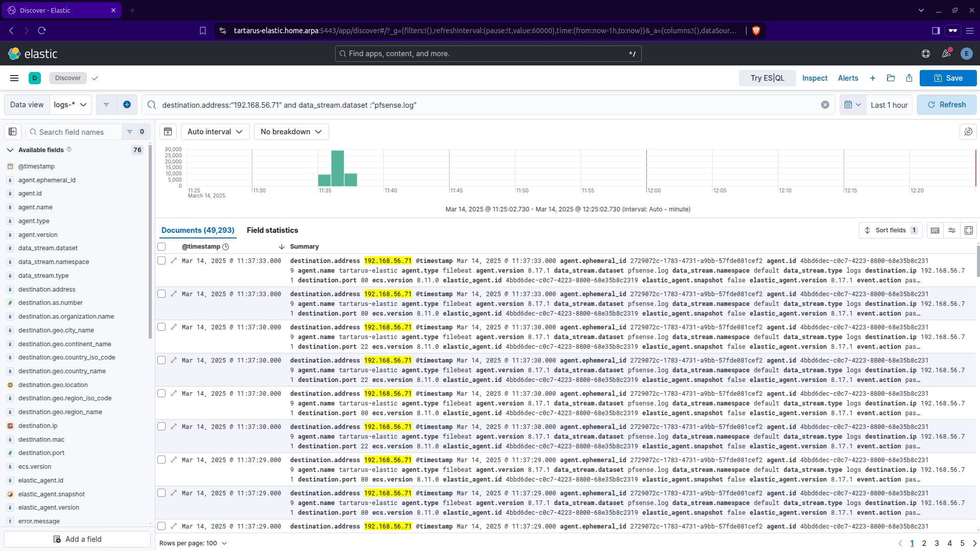Open the saved search folder icon

pos(891,78)
